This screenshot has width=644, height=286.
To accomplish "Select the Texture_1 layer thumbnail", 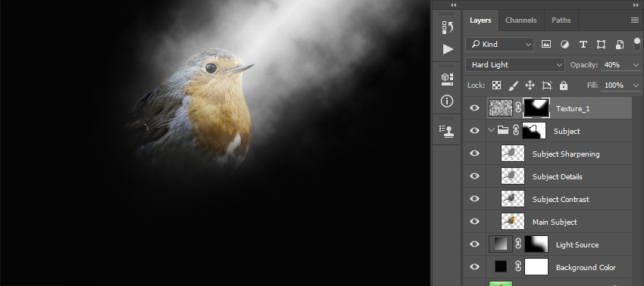I will click(x=501, y=108).
